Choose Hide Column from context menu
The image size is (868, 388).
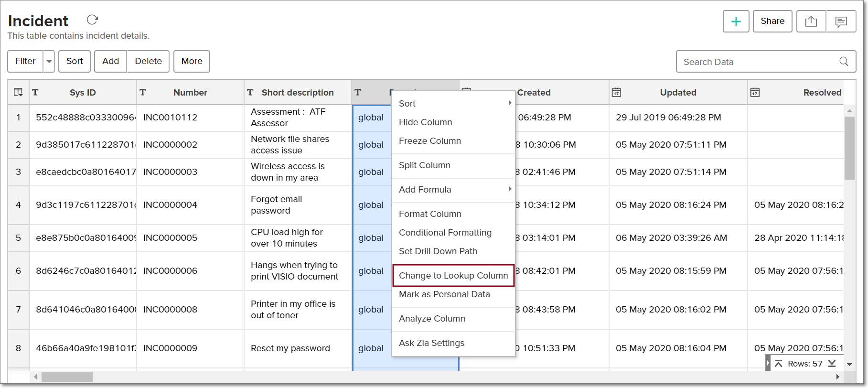tap(425, 122)
